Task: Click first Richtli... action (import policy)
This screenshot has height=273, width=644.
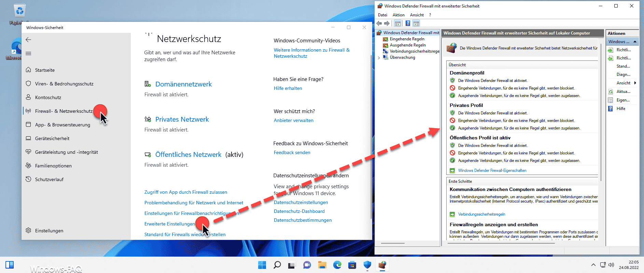Action: 624,50
